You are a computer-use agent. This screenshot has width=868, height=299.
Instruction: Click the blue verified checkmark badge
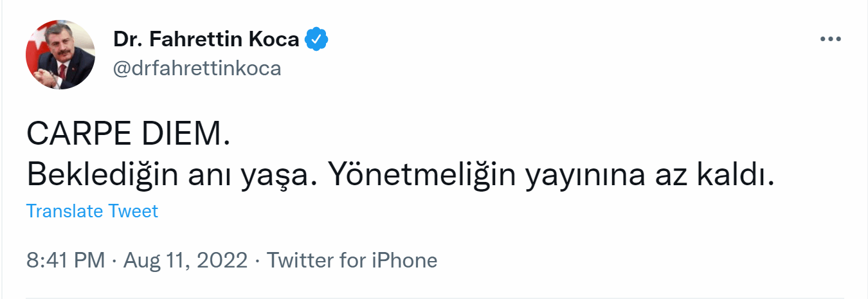[316, 40]
